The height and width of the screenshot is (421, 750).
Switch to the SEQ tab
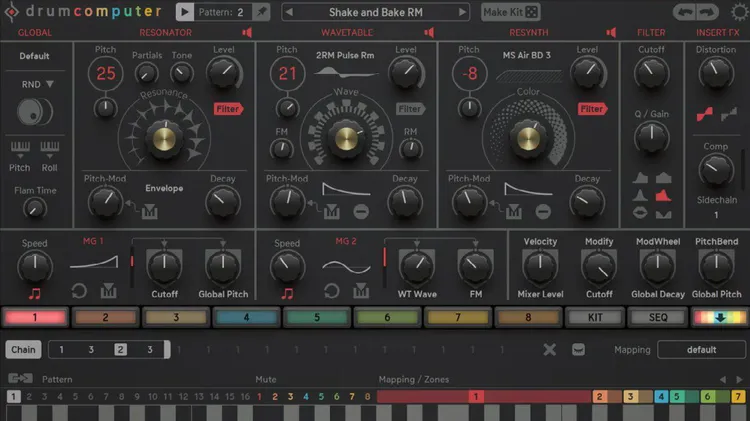(658, 317)
